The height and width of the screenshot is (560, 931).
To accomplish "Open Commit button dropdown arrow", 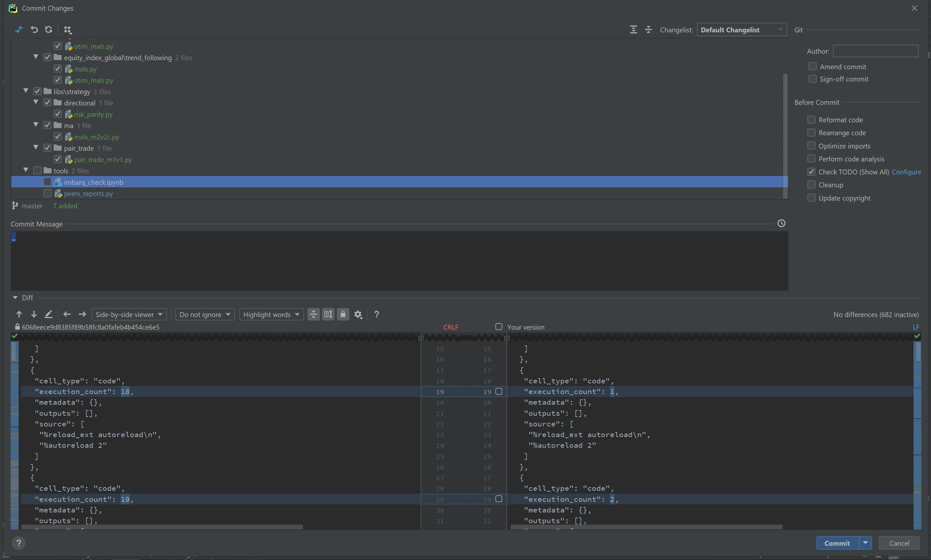I will click(x=865, y=543).
